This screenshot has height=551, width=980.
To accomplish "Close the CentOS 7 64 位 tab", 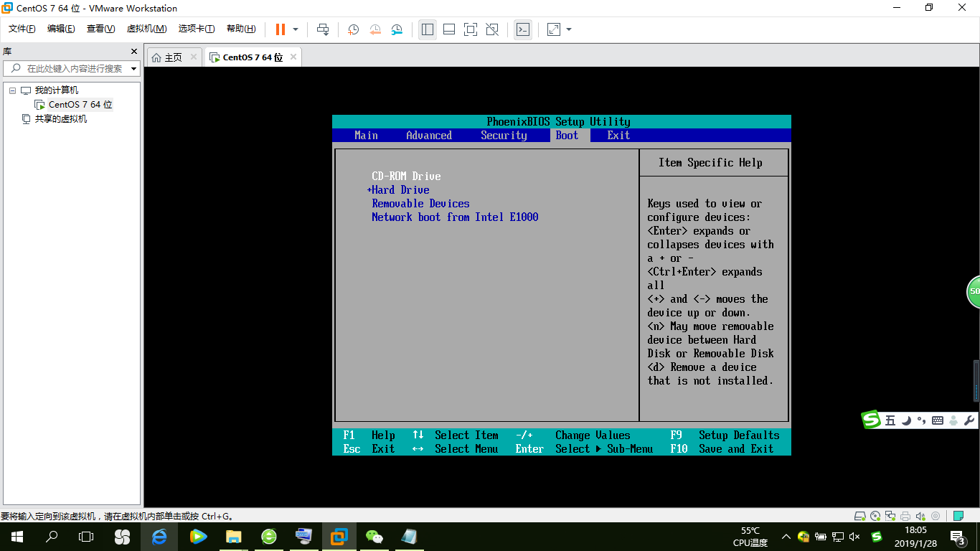I will (293, 57).
